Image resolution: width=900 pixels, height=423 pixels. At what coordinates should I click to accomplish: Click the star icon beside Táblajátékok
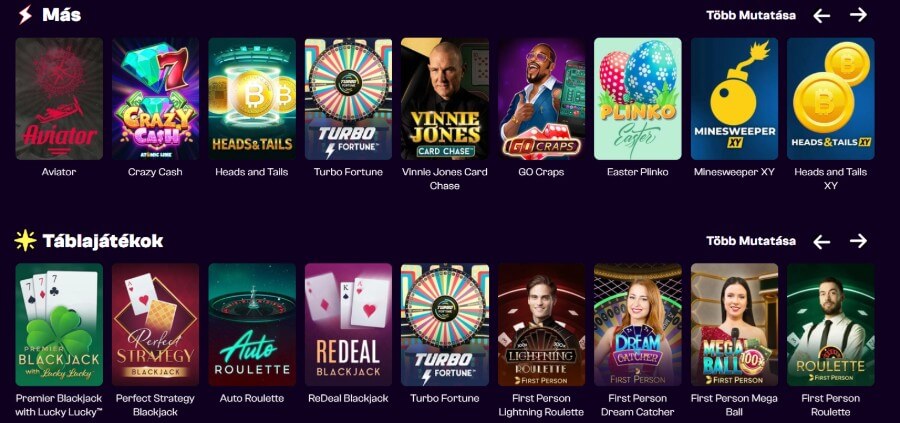point(25,240)
